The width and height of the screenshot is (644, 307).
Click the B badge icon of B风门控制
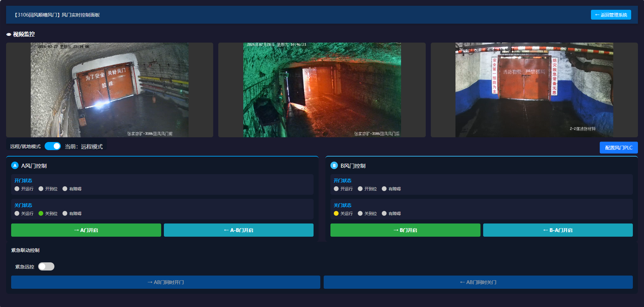334,165
